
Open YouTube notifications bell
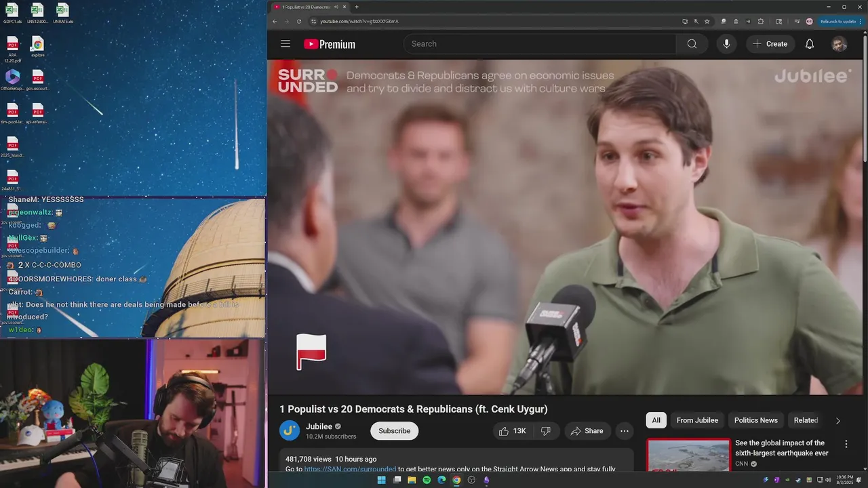pos(809,44)
